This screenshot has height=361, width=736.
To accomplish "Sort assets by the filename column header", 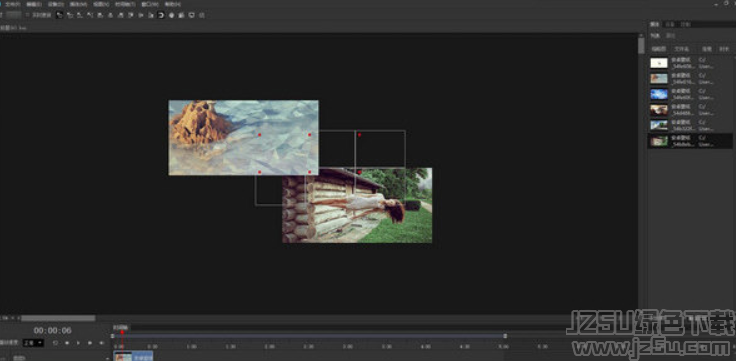I will (x=682, y=49).
